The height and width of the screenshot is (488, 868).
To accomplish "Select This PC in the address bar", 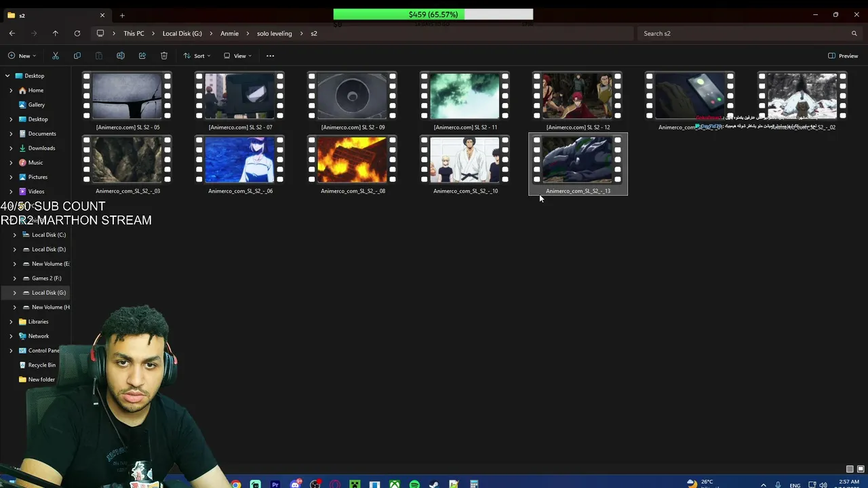I will [x=134, y=33].
